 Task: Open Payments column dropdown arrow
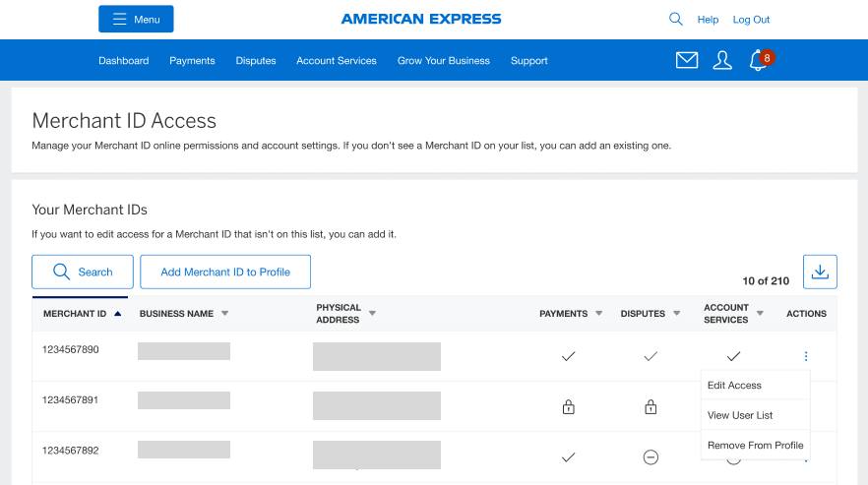[598, 314]
